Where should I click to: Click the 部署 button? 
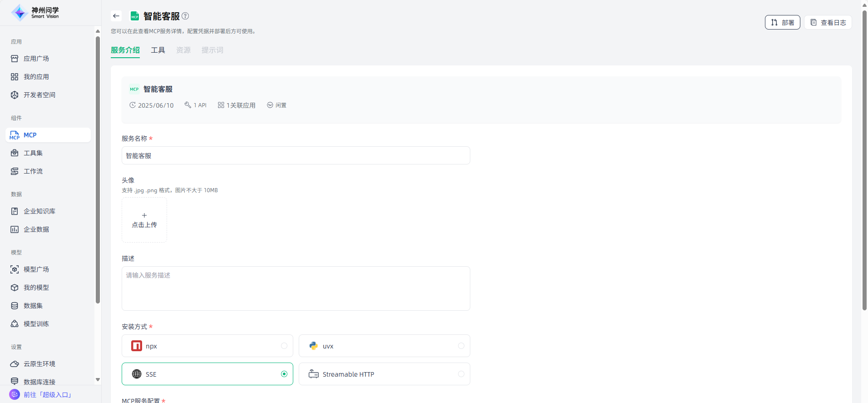coord(782,22)
